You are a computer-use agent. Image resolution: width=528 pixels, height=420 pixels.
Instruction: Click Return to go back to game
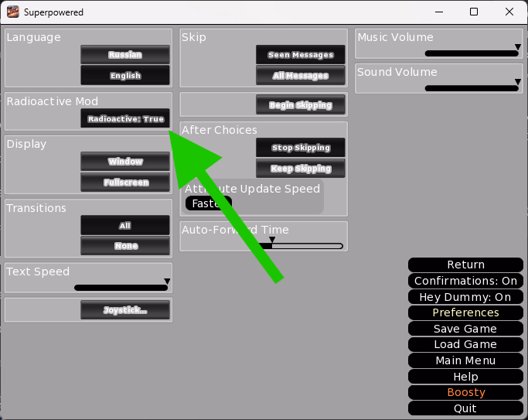[465, 265]
